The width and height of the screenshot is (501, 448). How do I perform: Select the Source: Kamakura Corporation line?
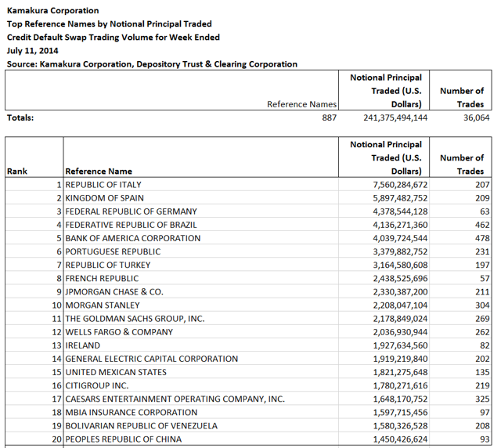(152, 64)
